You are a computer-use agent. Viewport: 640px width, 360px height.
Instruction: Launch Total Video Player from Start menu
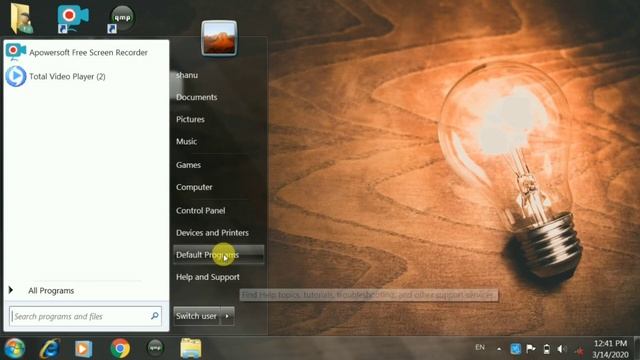[86, 76]
